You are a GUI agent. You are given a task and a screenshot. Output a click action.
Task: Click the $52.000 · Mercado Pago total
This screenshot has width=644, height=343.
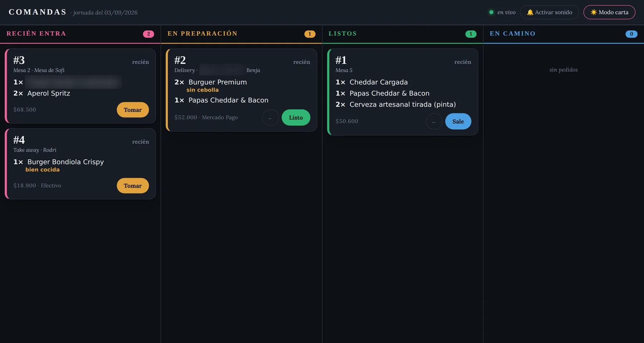pyautogui.click(x=206, y=117)
